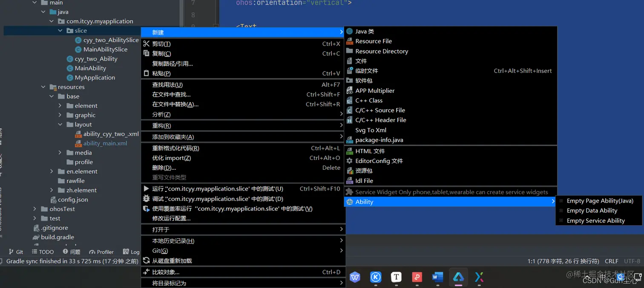Open Typora T icon in taskbar
Image resolution: width=644 pixels, height=288 pixels.
coord(396,277)
